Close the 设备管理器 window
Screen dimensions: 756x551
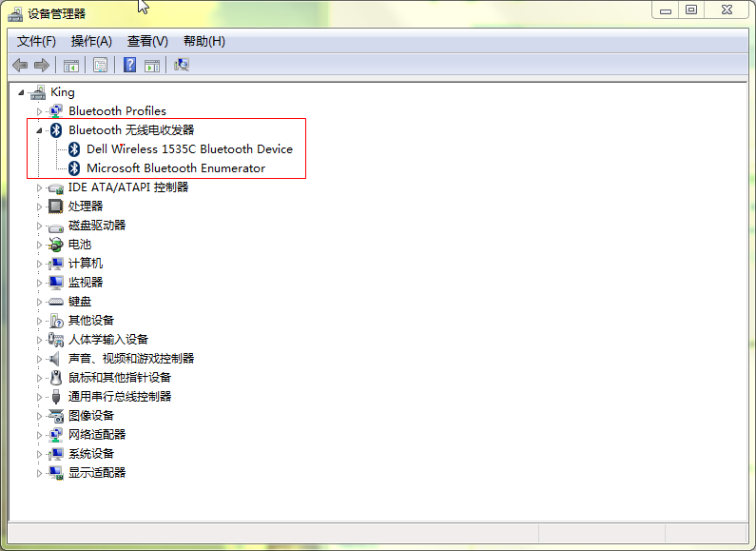(x=727, y=10)
